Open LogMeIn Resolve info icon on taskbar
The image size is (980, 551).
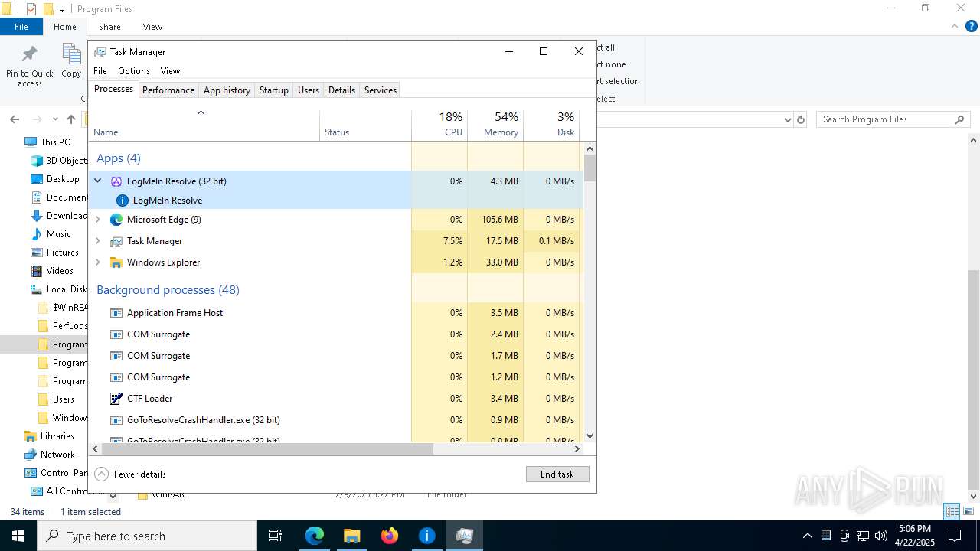coord(426,536)
